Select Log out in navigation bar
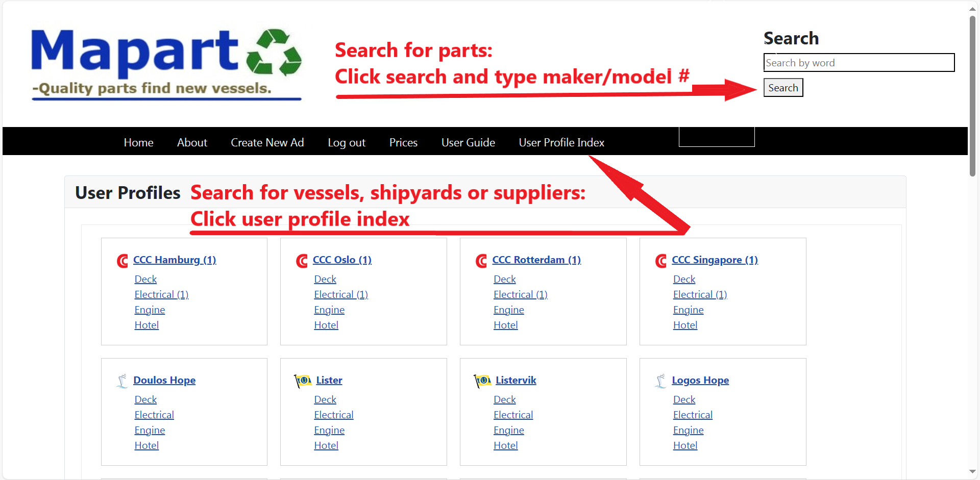The image size is (980, 480). [x=347, y=143]
